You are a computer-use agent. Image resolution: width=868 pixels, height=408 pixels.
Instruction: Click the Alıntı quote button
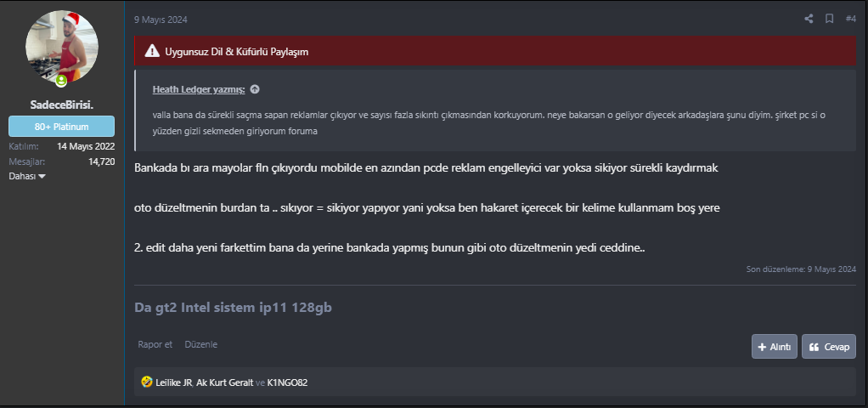774,347
